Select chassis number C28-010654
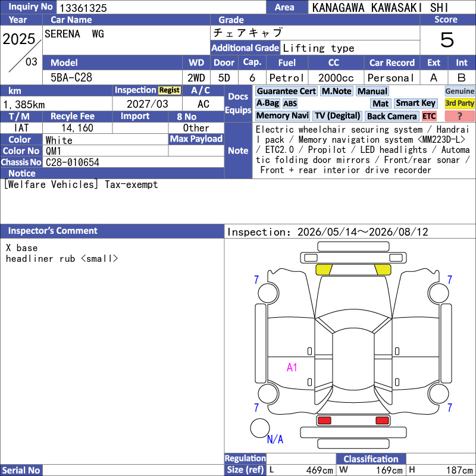This screenshot has width=476, height=476. [x=72, y=162]
